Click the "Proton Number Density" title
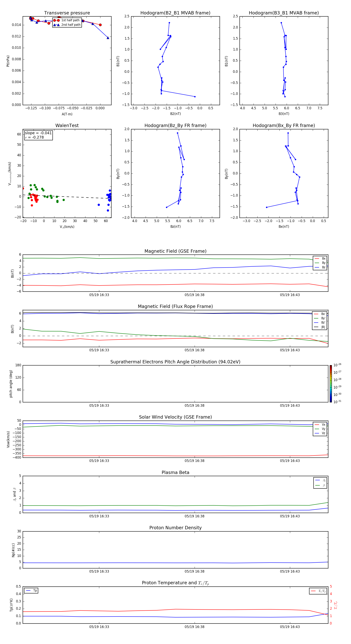This screenshot has height=644, width=351. tap(175, 528)
